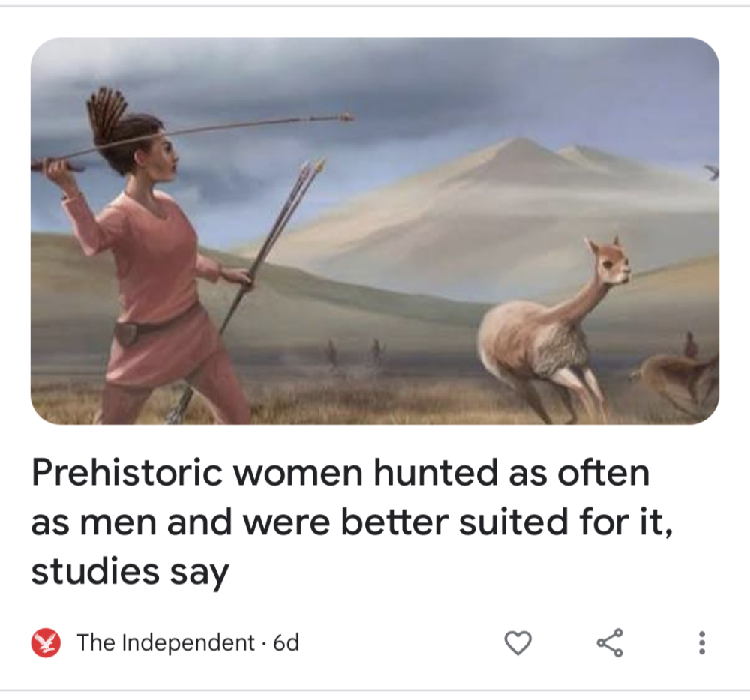Click the woman's feathered hair bun
The image size is (750, 700).
pyautogui.click(x=106, y=114)
